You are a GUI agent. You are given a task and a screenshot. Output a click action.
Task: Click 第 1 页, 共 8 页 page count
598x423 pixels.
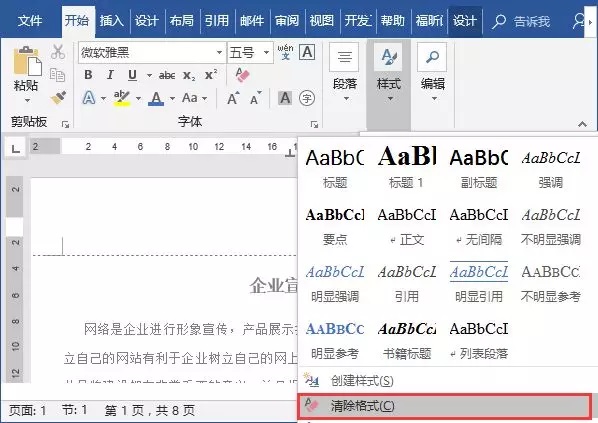pos(150,410)
